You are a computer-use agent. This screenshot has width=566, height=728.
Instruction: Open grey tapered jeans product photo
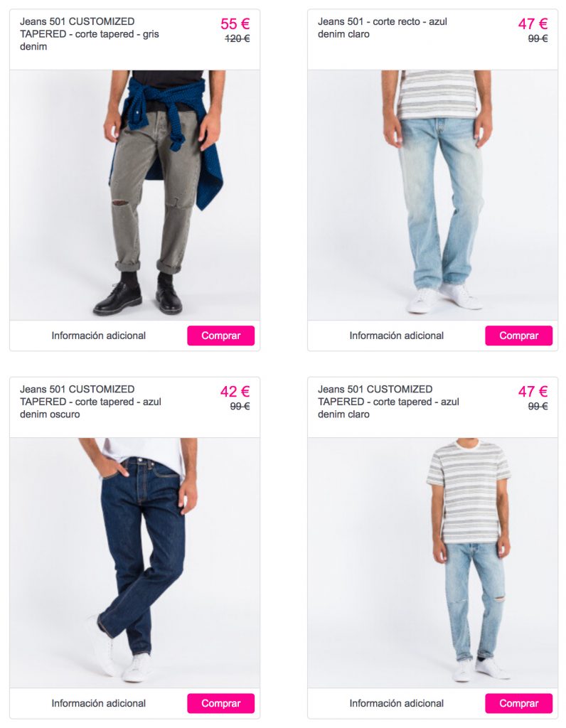pos(134,195)
